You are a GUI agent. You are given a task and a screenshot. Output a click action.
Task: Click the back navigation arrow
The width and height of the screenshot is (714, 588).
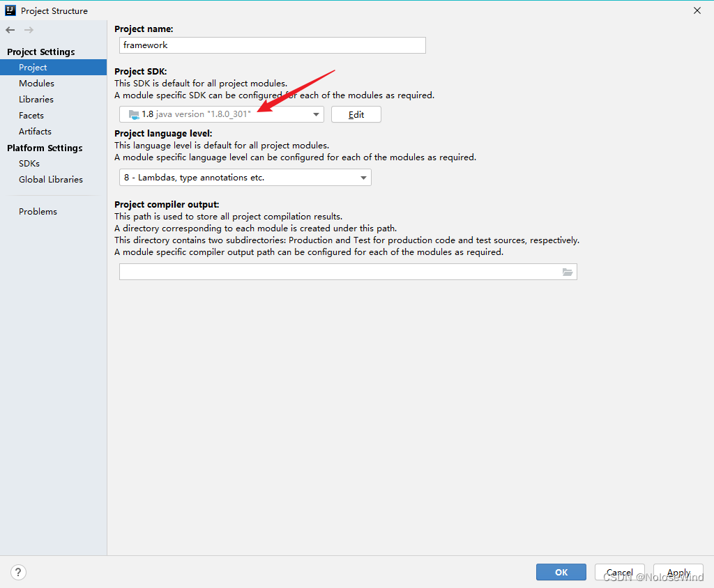[10, 30]
